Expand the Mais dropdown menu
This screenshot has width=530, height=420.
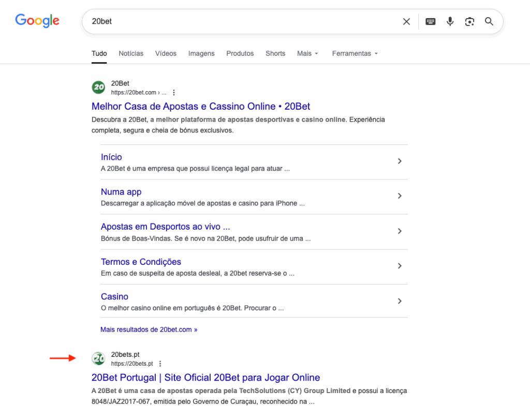[x=307, y=53]
